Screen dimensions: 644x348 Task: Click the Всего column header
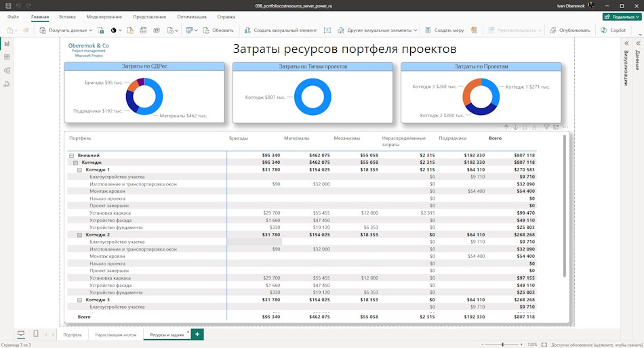pyautogui.click(x=496, y=138)
